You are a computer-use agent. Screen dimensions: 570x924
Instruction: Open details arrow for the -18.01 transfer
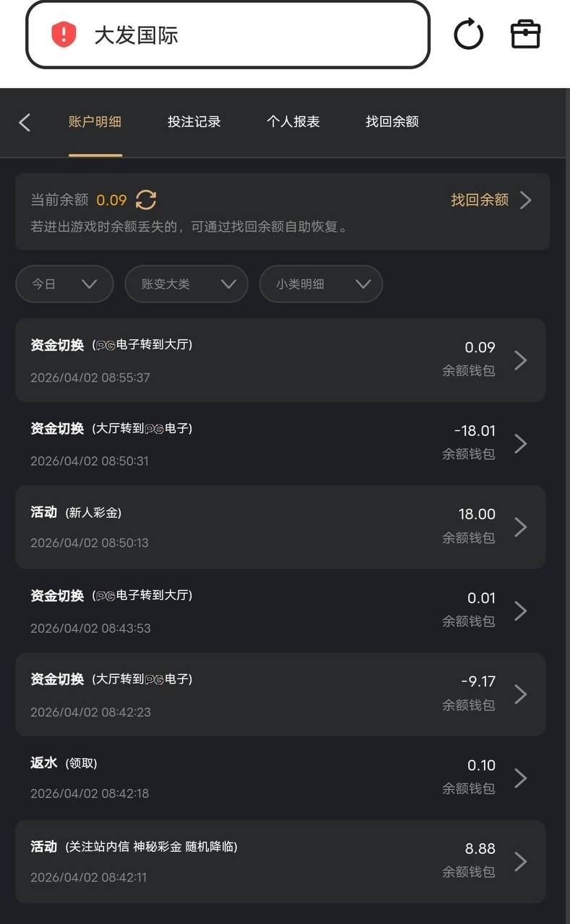pos(520,443)
